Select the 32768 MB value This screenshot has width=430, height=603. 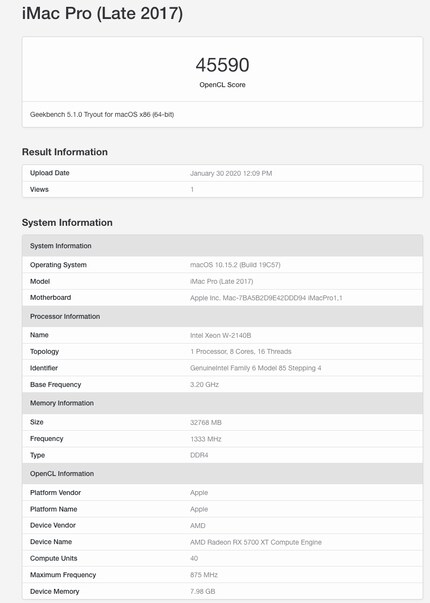point(206,423)
